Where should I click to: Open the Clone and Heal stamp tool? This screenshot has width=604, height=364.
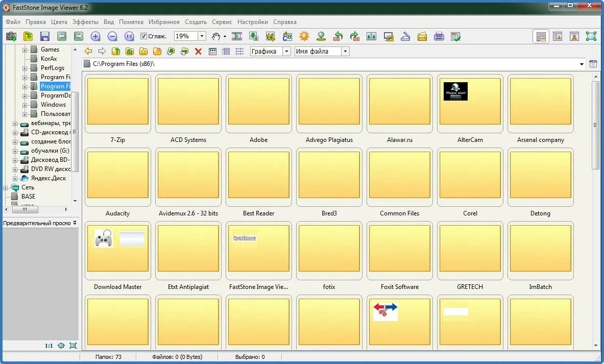(x=321, y=37)
